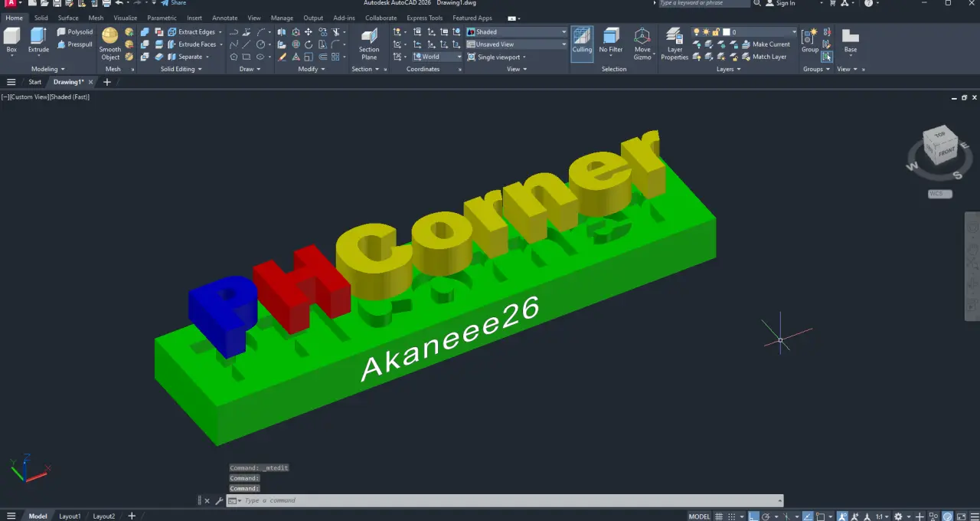Go to the Start file tab
This screenshot has width=980, height=521.
(35, 82)
